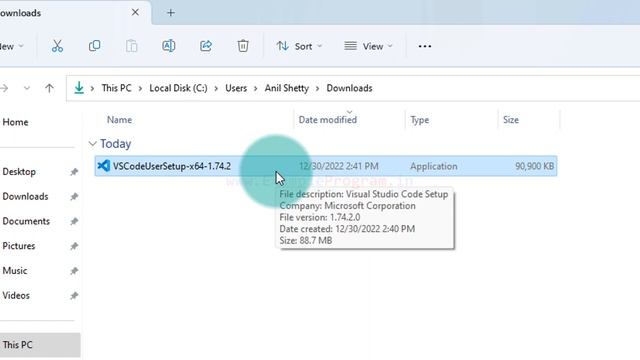Unpin Desktop using its pin icon
This screenshot has width=640, height=360.
(x=74, y=172)
